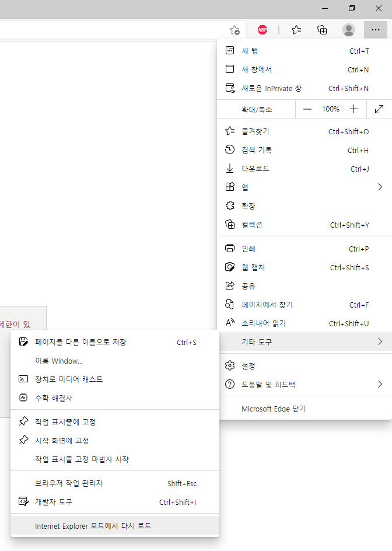Click the 컬렉션 collections icon in menu

click(230, 224)
